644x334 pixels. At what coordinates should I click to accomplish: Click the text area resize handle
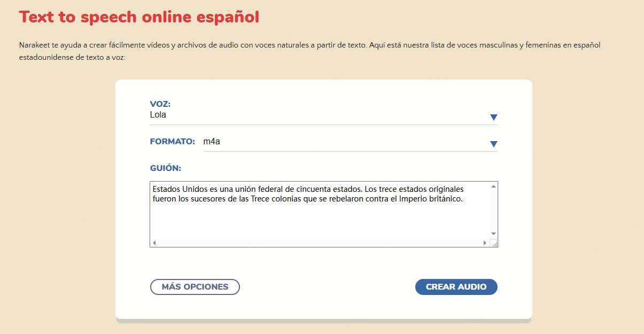tap(494, 243)
